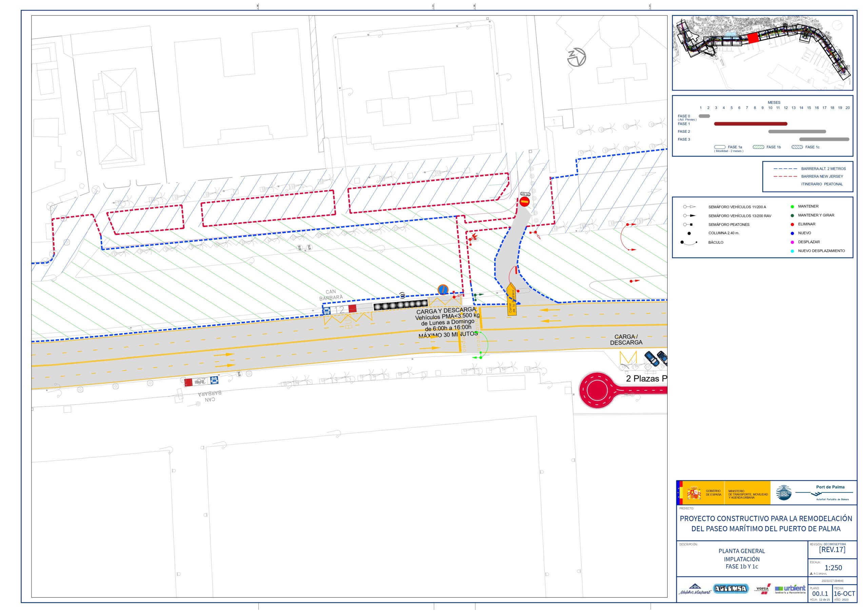
Task: Click the Columna 2.40 m black dot symbol
Action: point(689,233)
